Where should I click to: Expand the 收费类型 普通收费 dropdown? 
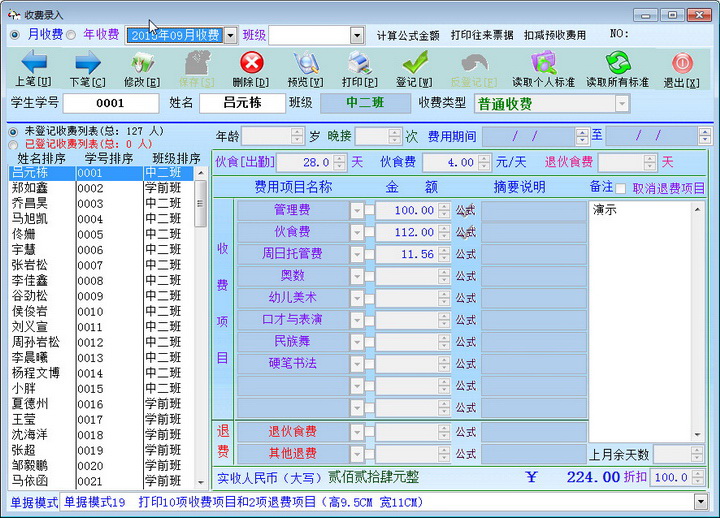621,104
